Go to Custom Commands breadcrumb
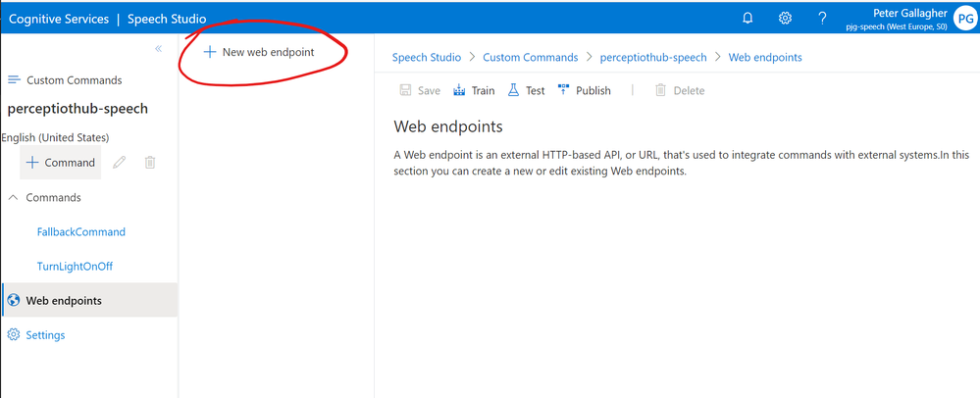 click(531, 58)
